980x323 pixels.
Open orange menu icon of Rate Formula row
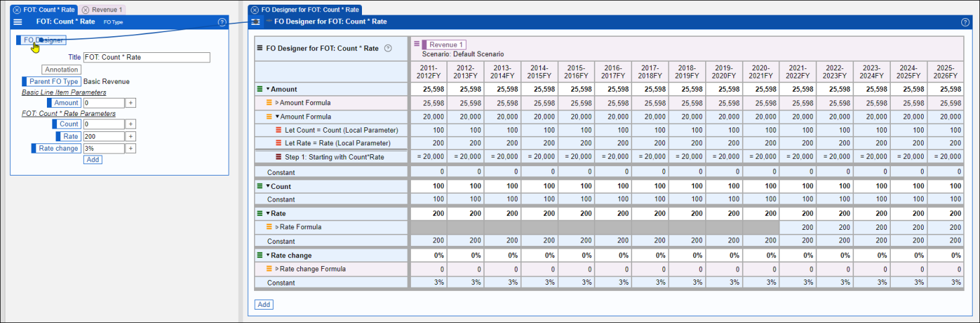269,227
